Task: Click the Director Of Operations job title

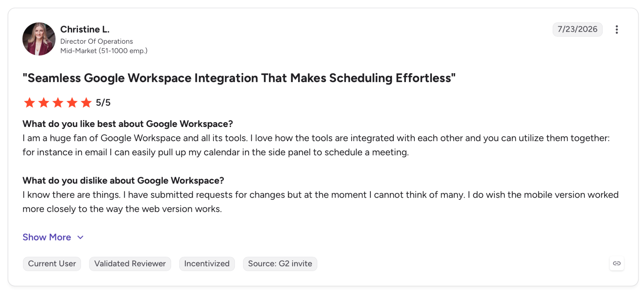Action: (97, 41)
